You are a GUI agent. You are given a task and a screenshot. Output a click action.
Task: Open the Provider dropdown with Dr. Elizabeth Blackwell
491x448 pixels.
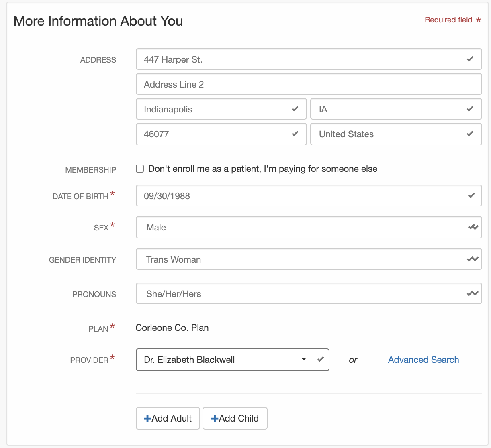(232, 360)
